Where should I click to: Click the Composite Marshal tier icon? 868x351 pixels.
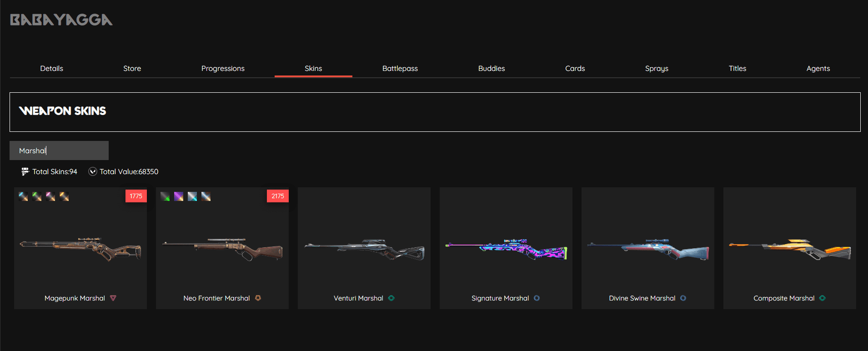point(822,298)
